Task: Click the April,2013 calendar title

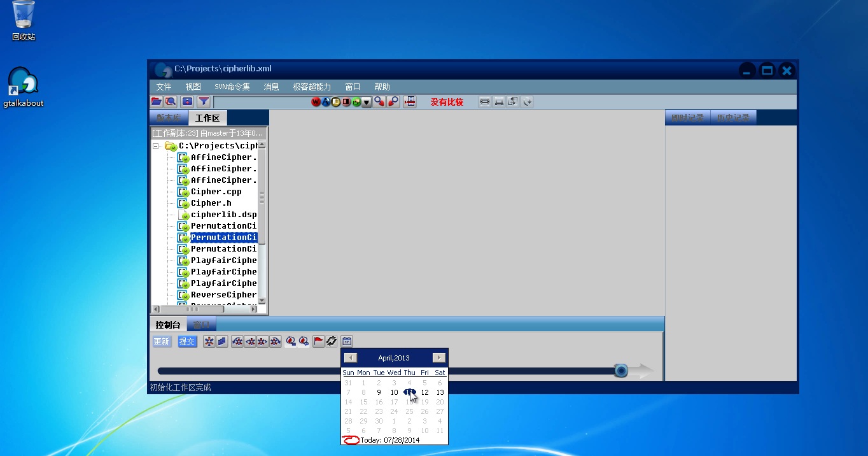Action: coord(394,358)
